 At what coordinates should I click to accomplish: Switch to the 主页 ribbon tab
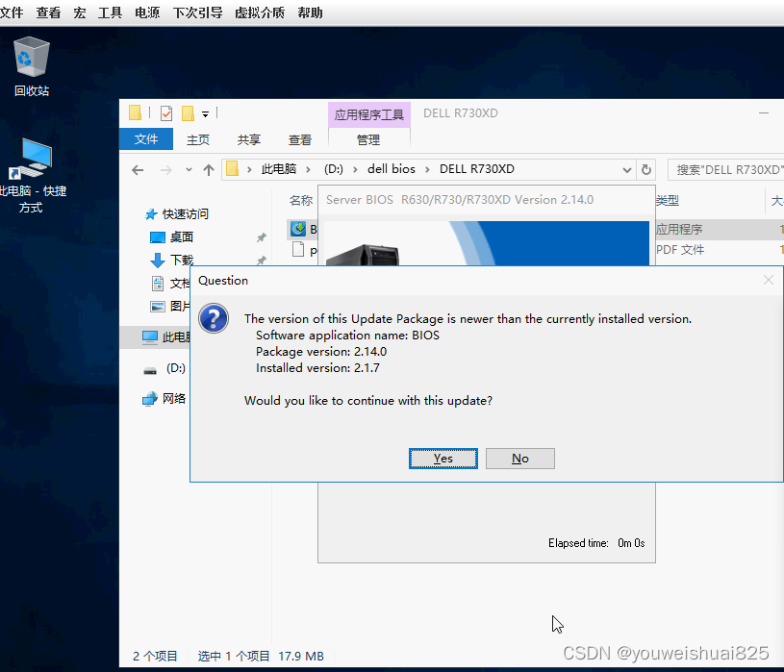(x=198, y=140)
